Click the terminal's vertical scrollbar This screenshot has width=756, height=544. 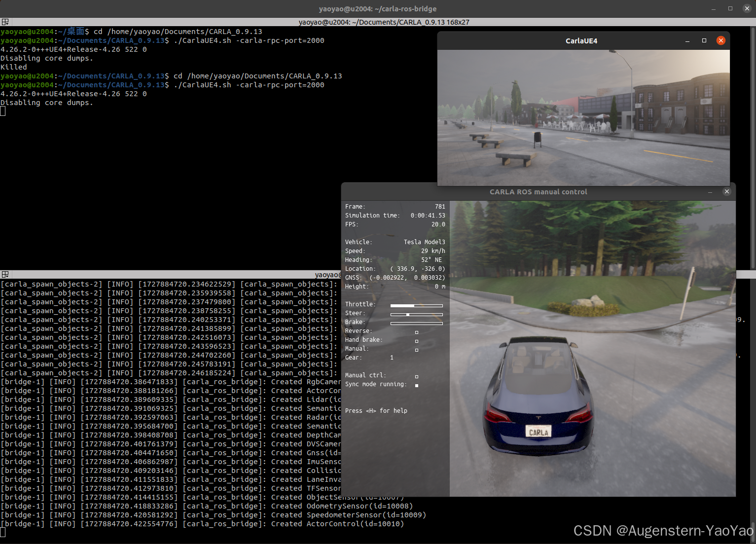coord(753,148)
